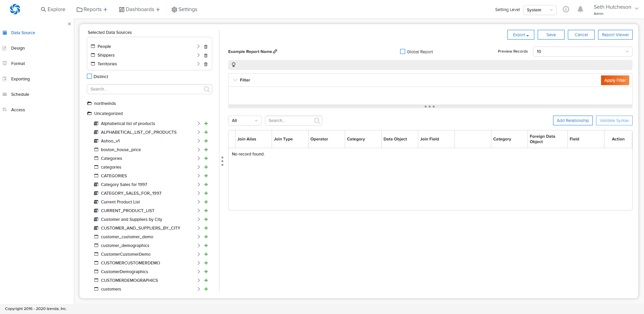Click search magnifier in data source search

207,89
